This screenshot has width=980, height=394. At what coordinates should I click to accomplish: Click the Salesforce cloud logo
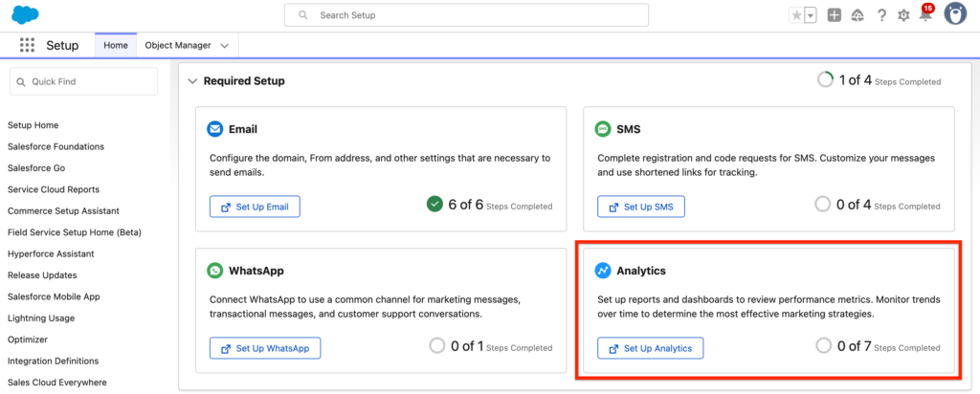[25, 15]
